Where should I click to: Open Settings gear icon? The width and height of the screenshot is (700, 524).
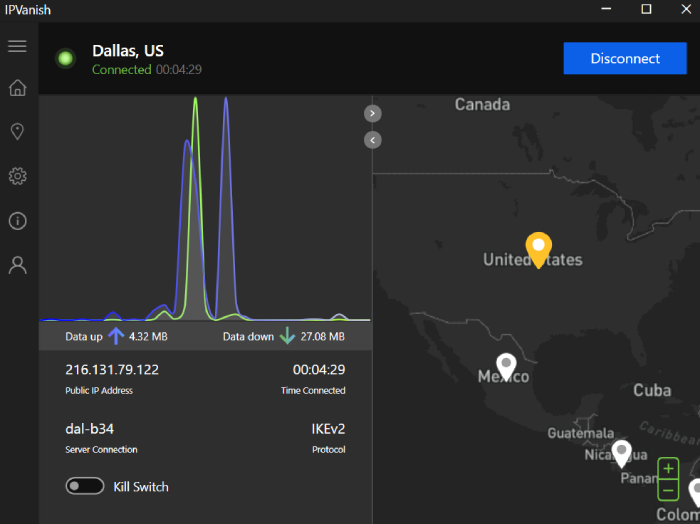coord(17,176)
